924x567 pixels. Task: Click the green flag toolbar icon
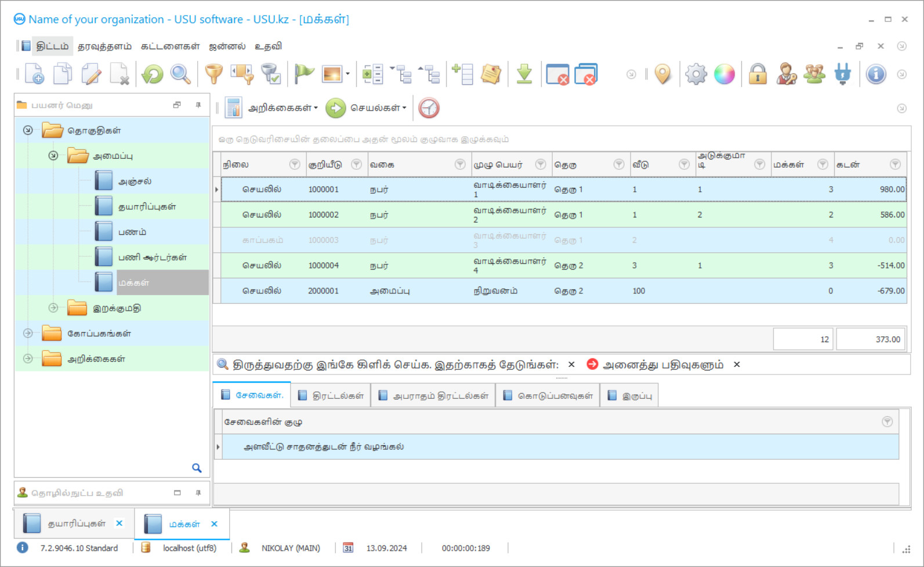tap(303, 74)
